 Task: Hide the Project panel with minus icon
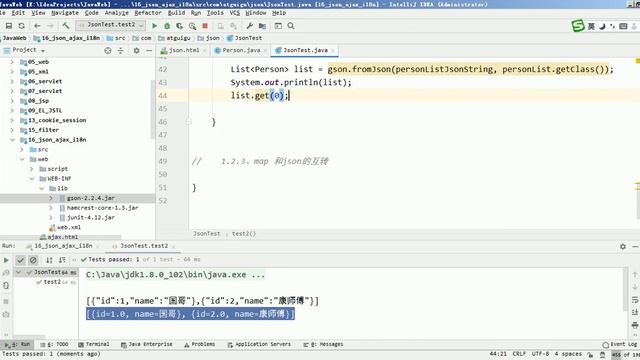click(149, 50)
